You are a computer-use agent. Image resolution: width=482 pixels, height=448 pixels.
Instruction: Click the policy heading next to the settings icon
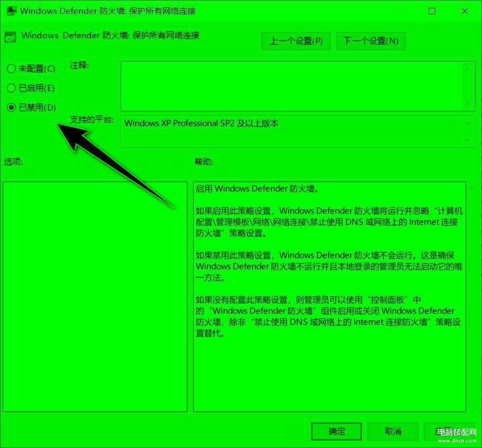point(111,36)
